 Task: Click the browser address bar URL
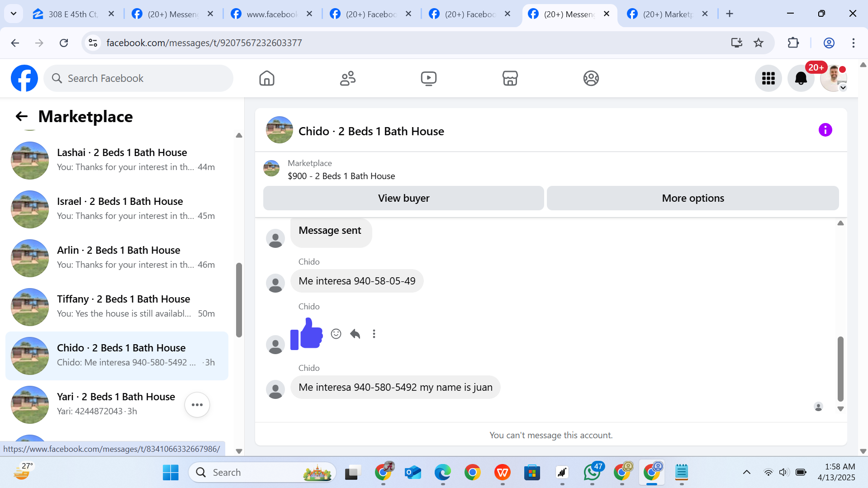coord(204,43)
